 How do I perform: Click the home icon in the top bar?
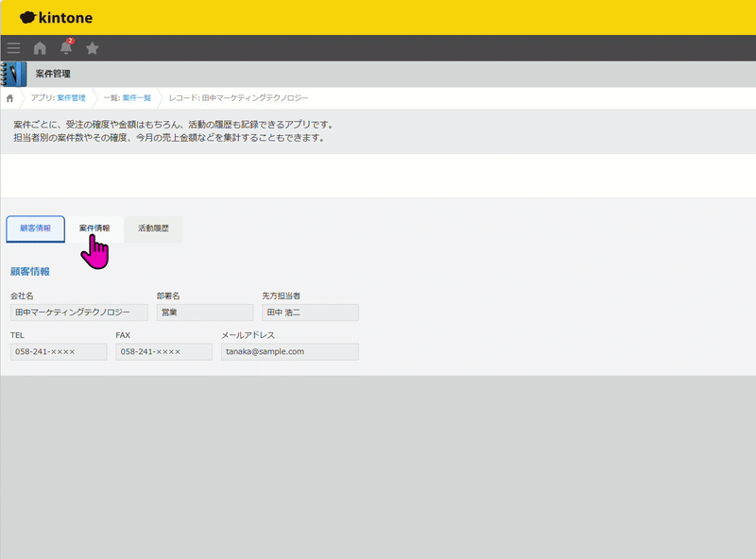pyautogui.click(x=40, y=48)
